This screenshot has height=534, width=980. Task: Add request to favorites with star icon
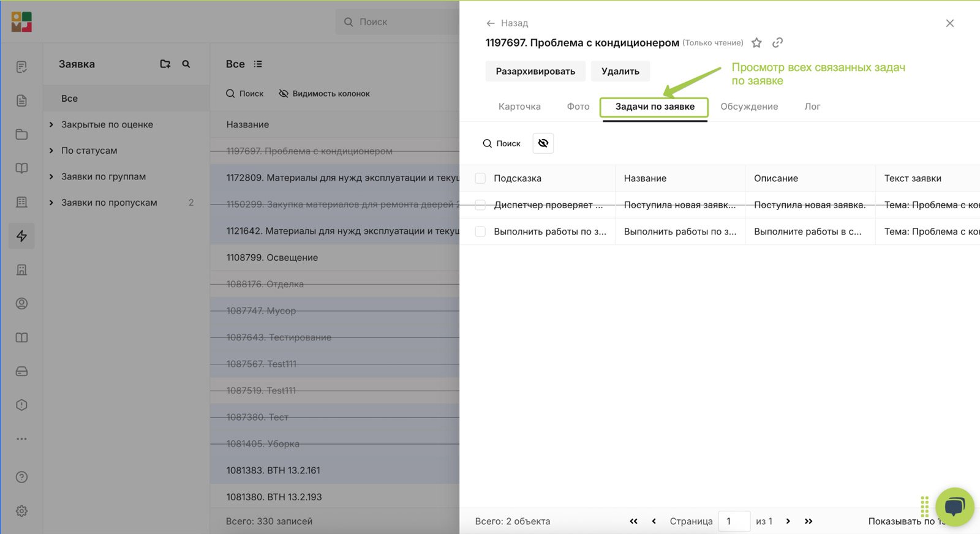(x=756, y=43)
